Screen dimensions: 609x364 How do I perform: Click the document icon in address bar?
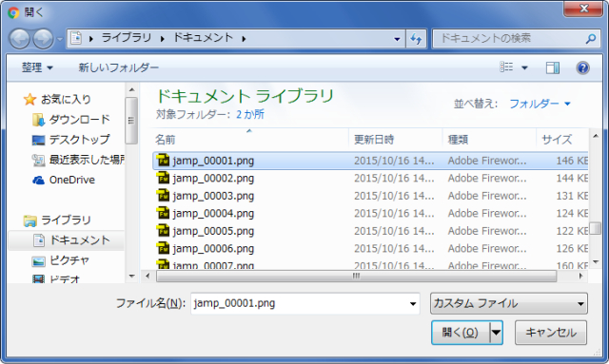[76, 38]
